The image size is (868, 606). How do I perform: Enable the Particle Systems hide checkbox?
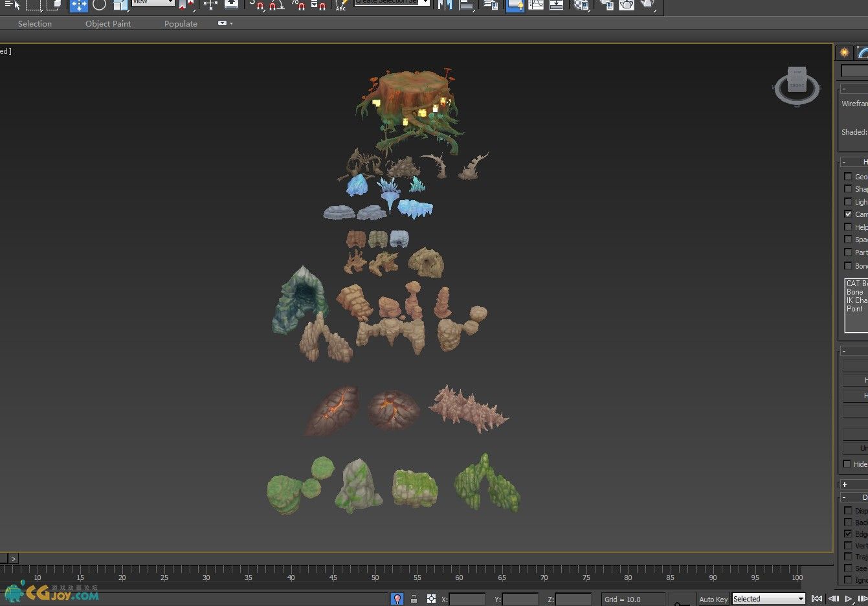pos(849,252)
